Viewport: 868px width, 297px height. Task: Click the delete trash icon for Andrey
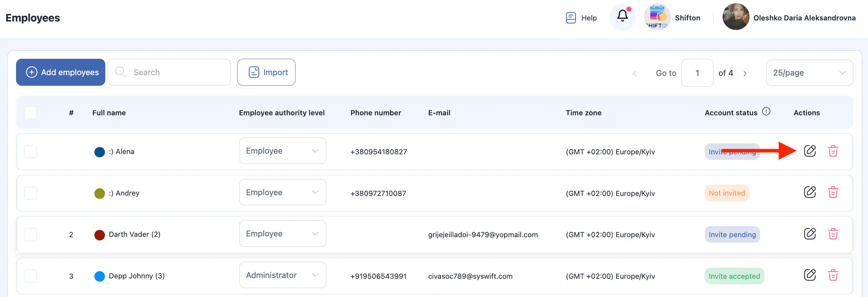tap(833, 193)
